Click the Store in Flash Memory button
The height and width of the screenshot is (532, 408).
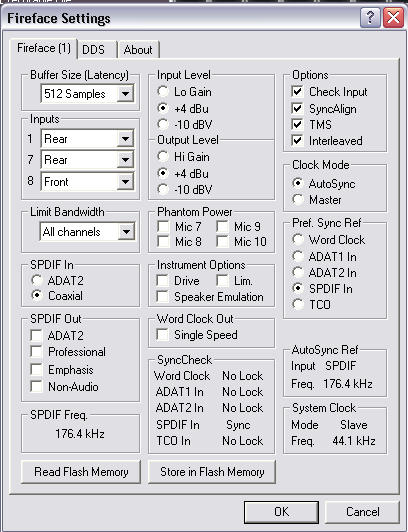[x=212, y=472]
